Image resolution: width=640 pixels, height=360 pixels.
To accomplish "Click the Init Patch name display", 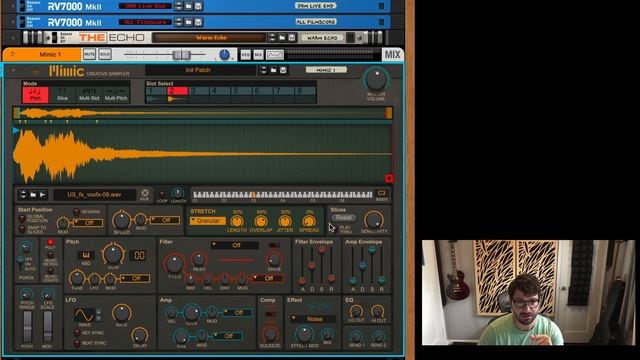I will pyautogui.click(x=200, y=70).
